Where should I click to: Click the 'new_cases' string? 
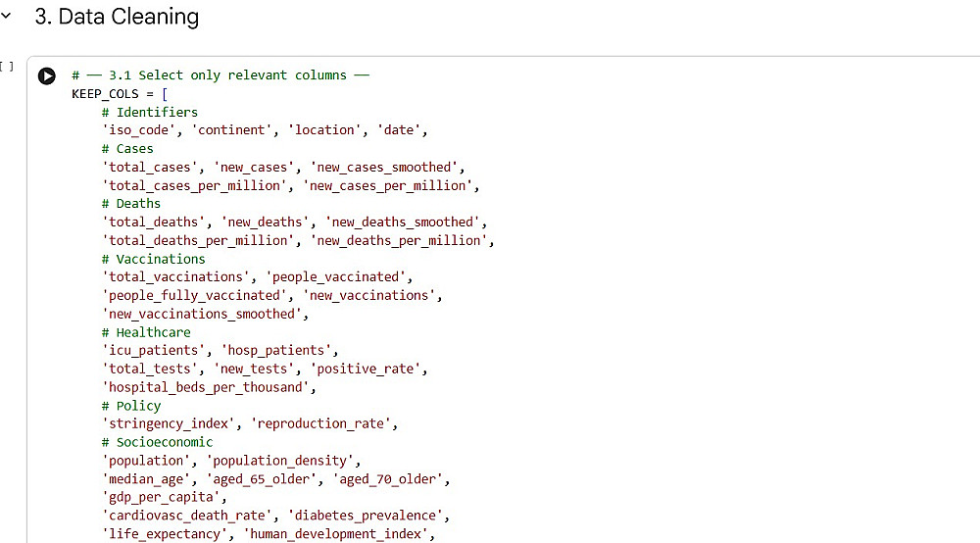254,167
